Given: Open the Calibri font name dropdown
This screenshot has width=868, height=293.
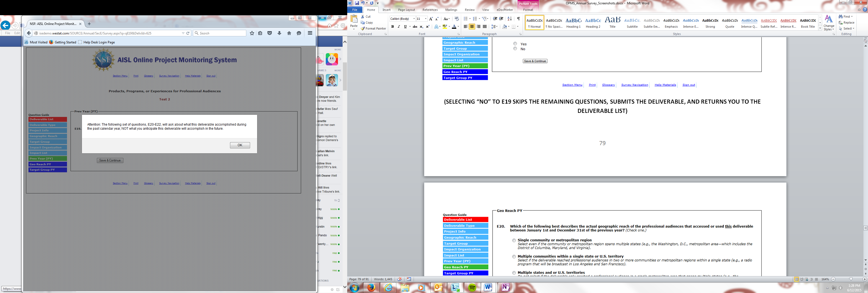Looking at the screenshot, I should tap(414, 19).
